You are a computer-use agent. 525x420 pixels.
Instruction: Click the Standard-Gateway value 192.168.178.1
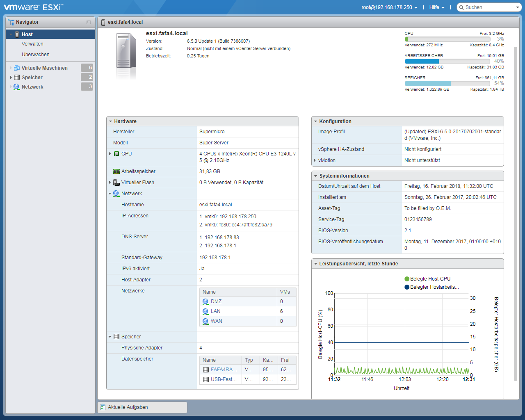pos(215,258)
